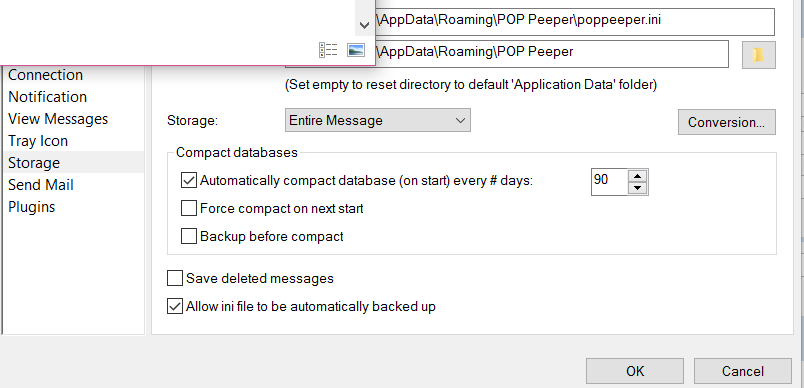The image size is (804, 388).
Task: Click the OK button
Action: 635,371
